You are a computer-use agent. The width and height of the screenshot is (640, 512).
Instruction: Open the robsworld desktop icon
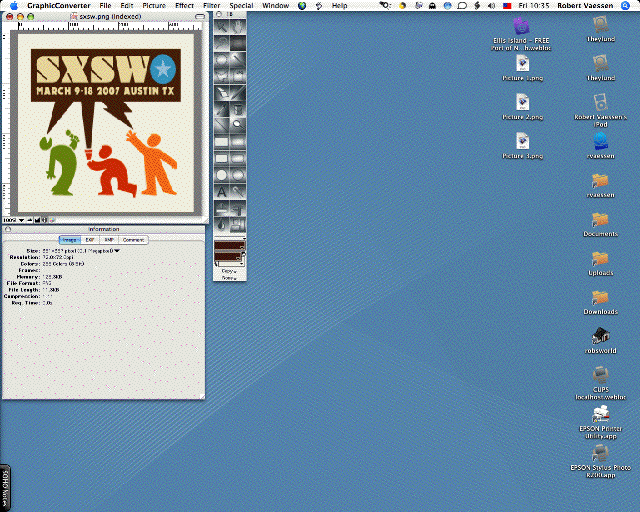point(600,336)
